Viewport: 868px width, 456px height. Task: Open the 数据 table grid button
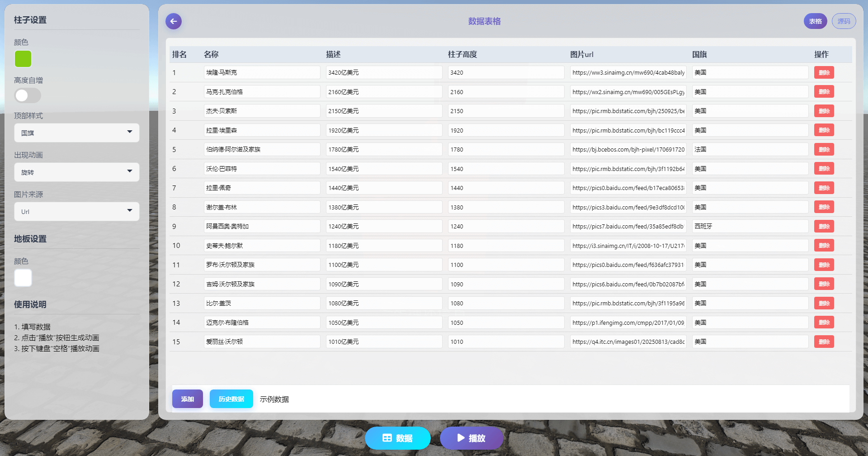click(x=397, y=438)
